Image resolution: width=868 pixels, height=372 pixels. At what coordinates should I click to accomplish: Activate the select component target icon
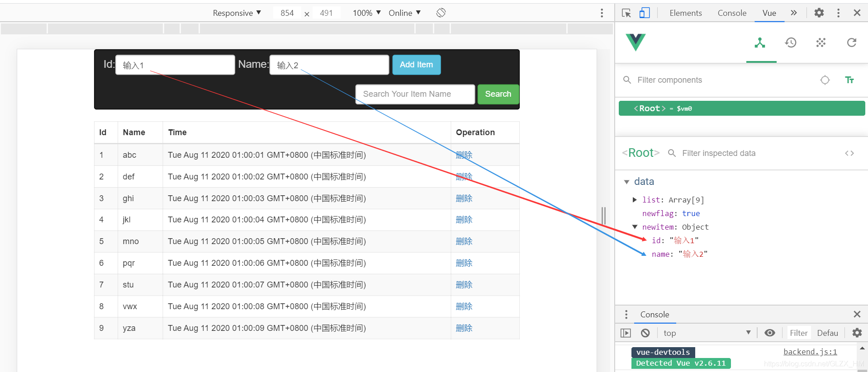[x=825, y=80]
